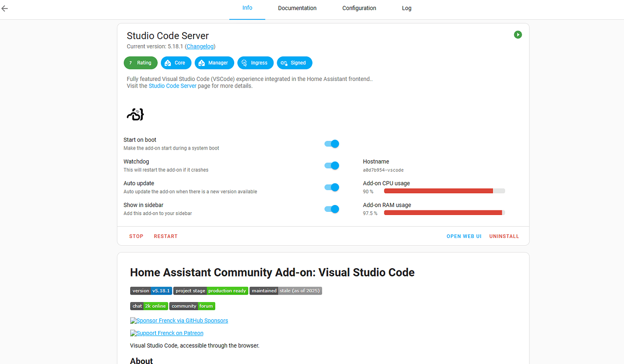This screenshot has width=624, height=364.
Task: Toggle the Watchdog switch
Action: click(332, 165)
